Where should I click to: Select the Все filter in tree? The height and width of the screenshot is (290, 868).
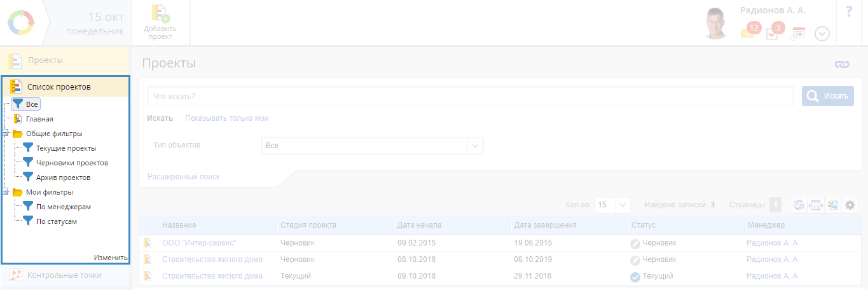(26, 104)
